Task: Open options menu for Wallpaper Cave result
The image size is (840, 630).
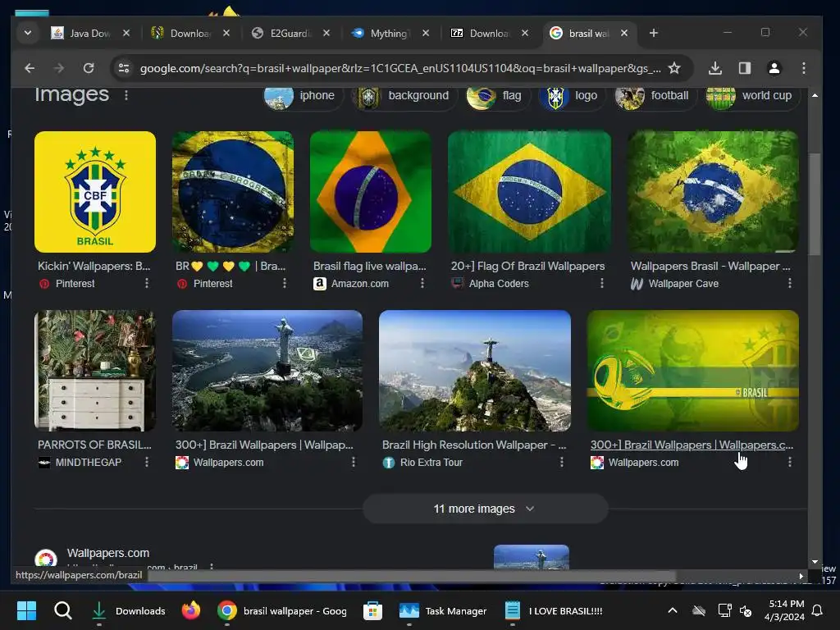Action: [790, 283]
